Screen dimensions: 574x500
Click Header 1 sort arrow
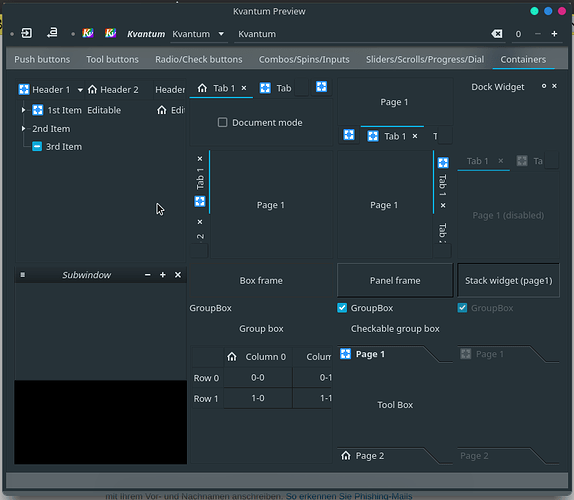(80, 90)
